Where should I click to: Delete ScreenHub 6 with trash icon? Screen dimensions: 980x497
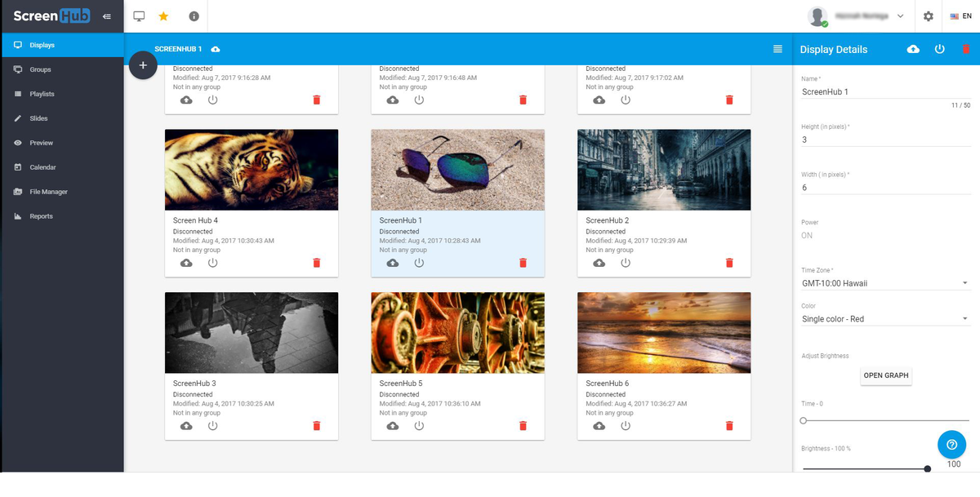[x=729, y=426]
